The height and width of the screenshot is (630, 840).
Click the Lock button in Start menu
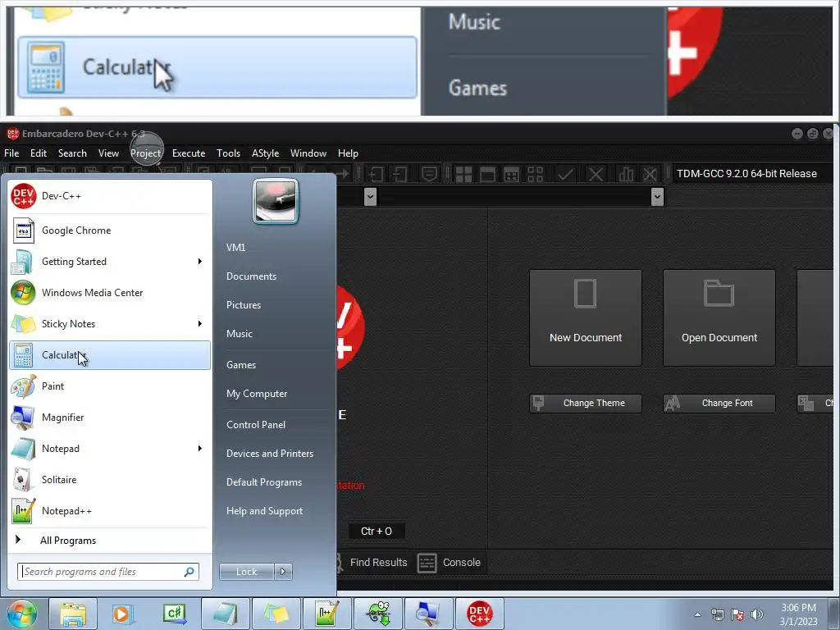click(x=246, y=572)
